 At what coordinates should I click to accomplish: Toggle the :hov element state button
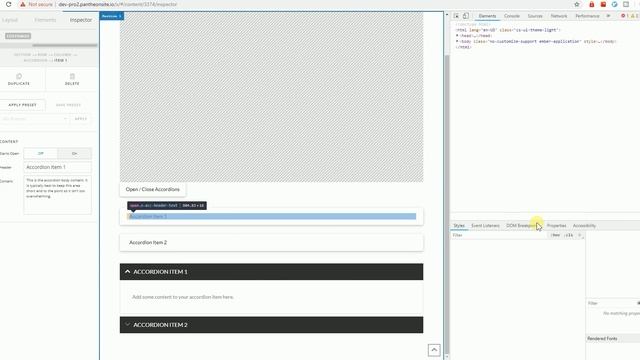[555, 235]
